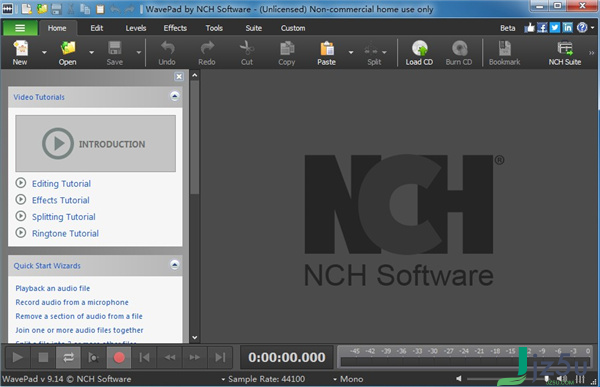Screen dimensions: 600x387
Task: Click the title bar new file icon
Action: (26, 8)
